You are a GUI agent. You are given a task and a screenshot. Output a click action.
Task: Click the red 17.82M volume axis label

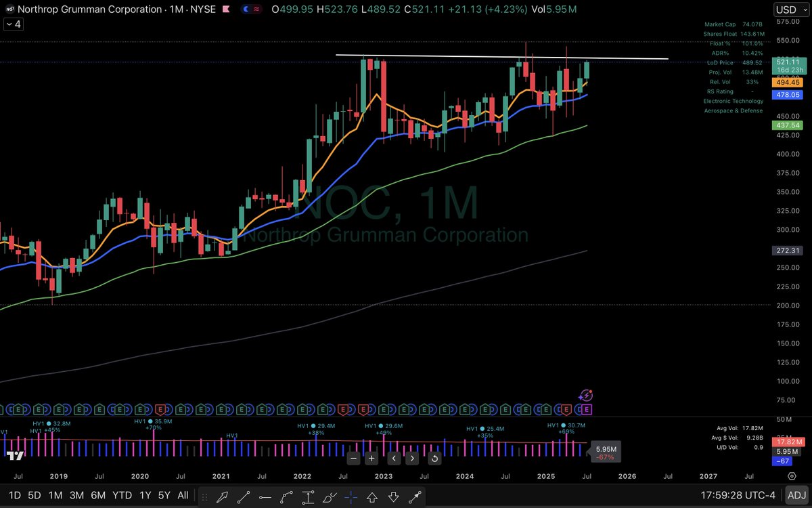pyautogui.click(x=788, y=442)
